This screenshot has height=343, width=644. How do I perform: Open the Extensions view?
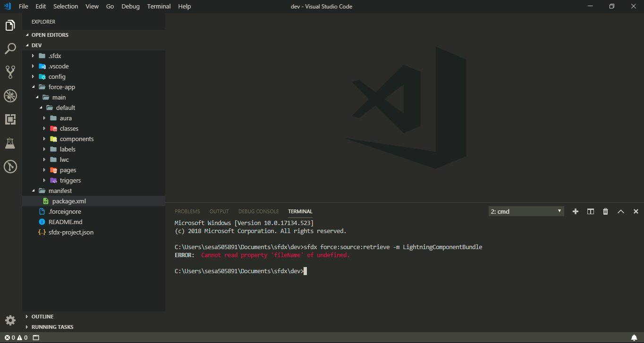pyautogui.click(x=10, y=119)
